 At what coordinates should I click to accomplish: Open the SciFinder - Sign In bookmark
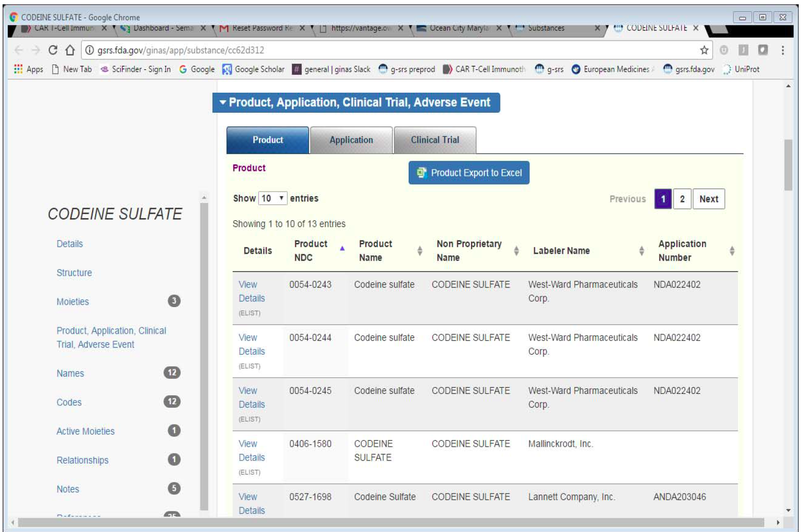click(135, 69)
